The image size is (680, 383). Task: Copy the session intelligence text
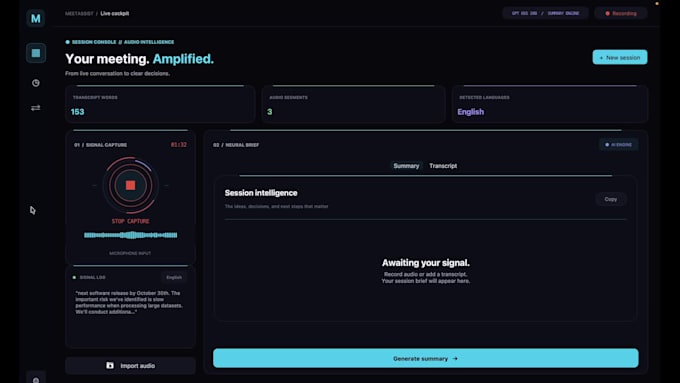tap(611, 199)
